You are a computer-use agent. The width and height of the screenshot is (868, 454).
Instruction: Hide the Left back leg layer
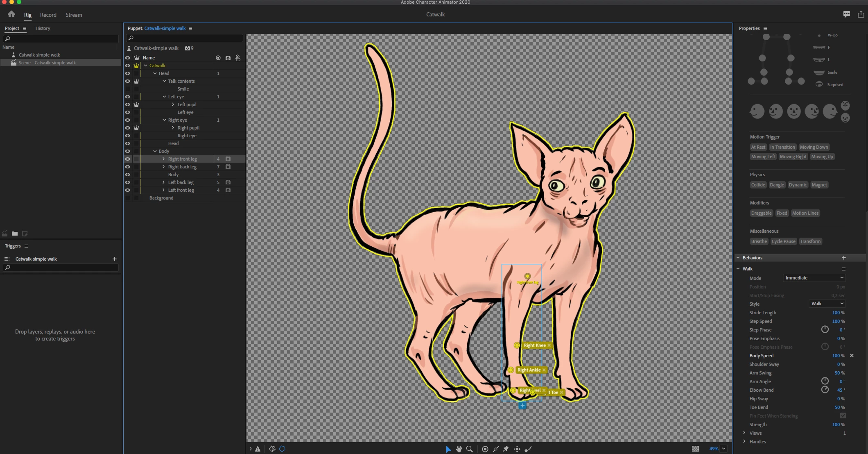pyautogui.click(x=127, y=182)
